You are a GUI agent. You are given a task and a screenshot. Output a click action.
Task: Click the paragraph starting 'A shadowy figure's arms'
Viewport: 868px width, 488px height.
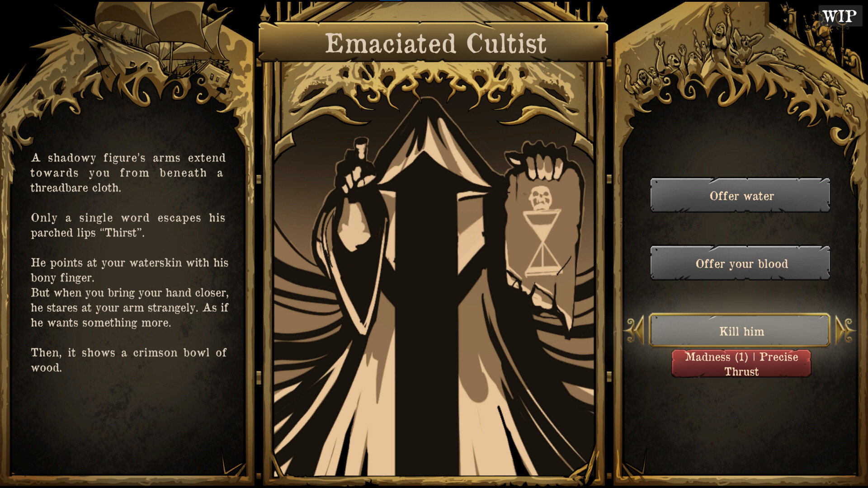click(x=128, y=173)
